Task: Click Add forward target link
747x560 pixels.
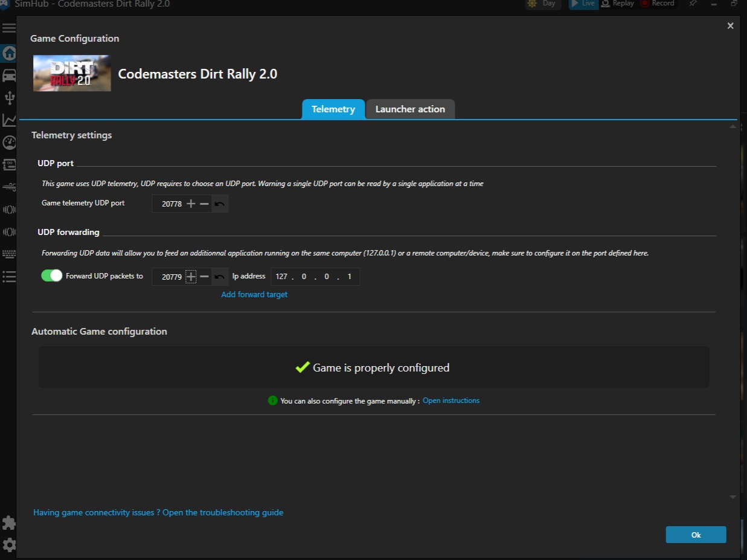Action: coord(254,295)
